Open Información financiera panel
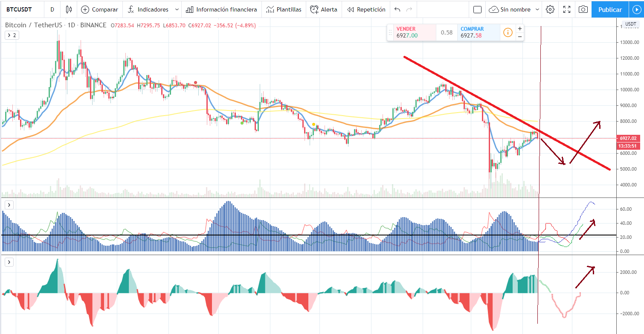This screenshot has width=644, height=334. tap(221, 9)
